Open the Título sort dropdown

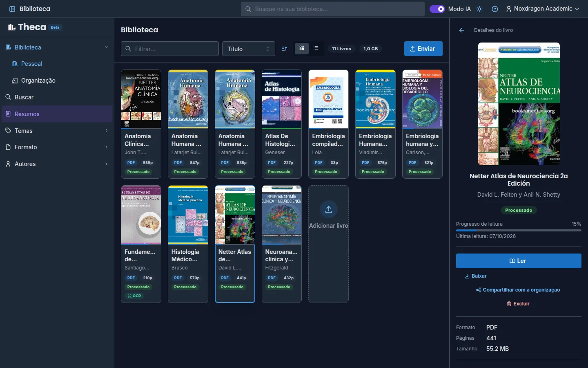pos(248,49)
